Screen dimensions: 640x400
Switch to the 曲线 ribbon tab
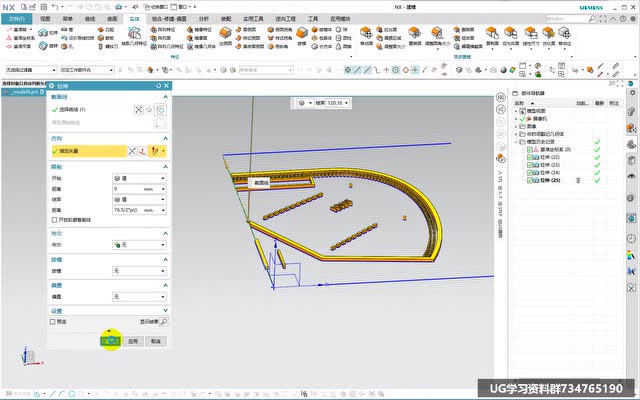pos(91,18)
